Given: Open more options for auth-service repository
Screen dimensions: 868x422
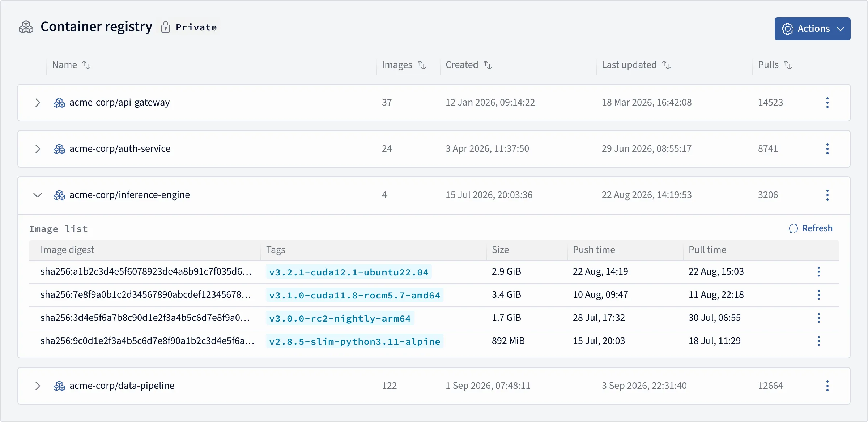Looking at the screenshot, I should tap(827, 149).
